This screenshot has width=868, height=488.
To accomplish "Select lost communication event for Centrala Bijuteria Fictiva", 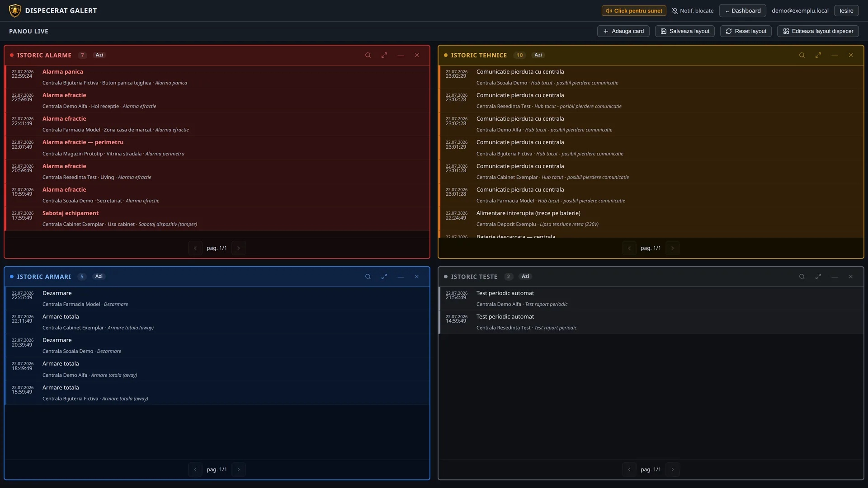I will [x=651, y=148].
